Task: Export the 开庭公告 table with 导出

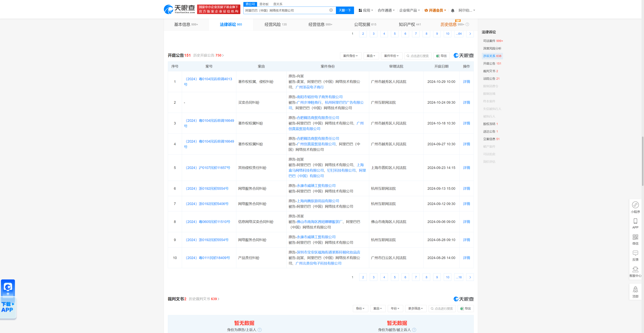Action: (x=442, y=56)
